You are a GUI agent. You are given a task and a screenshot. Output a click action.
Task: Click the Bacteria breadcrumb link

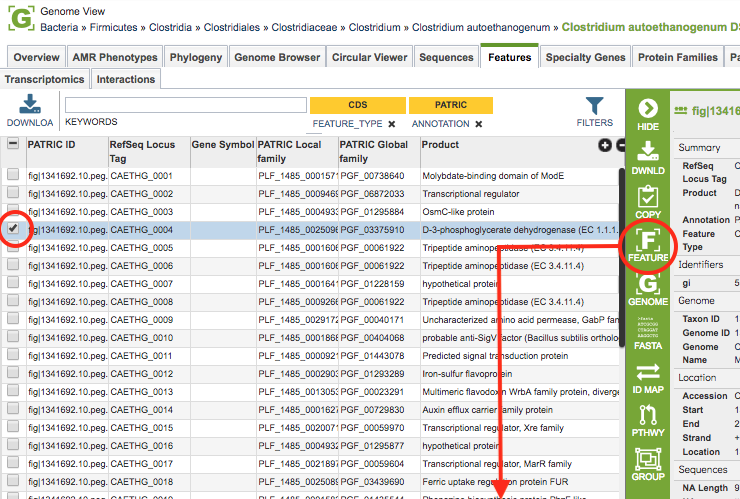[x=59, y=27]
